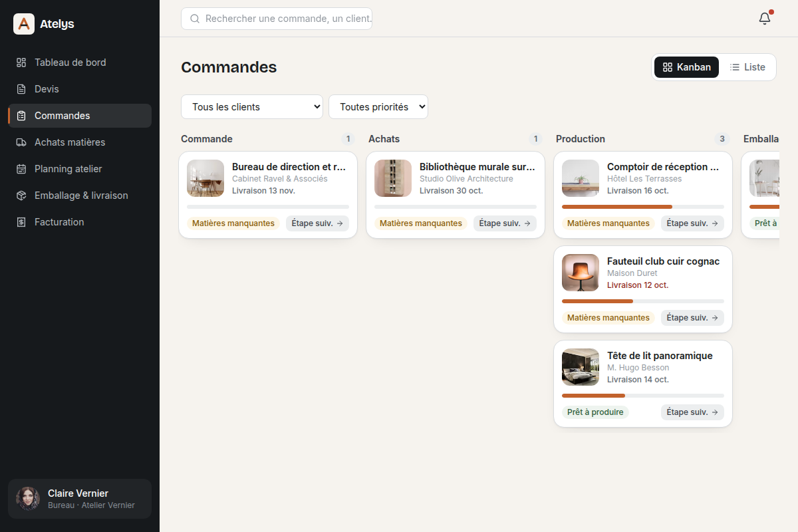Open the Toutes priorités dropdown
The image size is (798, 532).
[378, 107]
